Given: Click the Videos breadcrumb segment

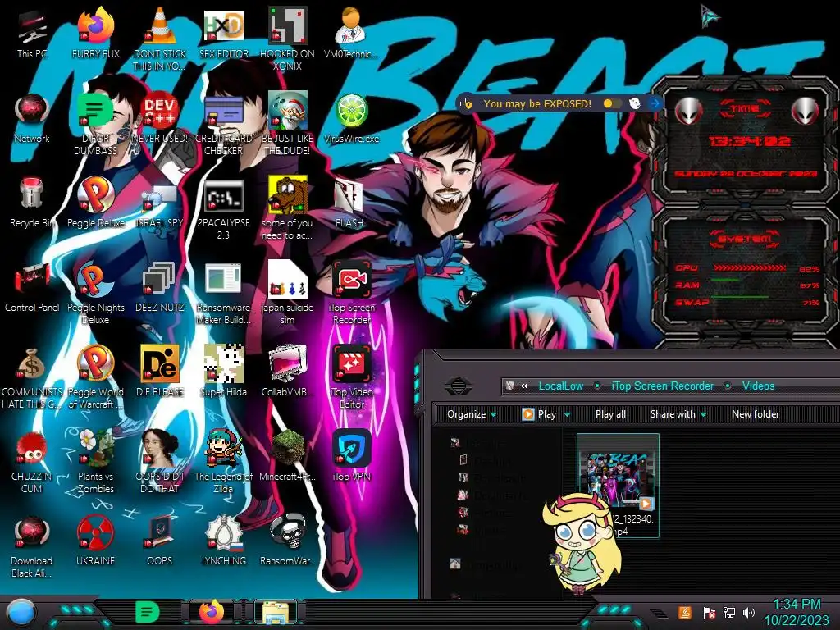Looking at the screenshot, I should 758,386.
